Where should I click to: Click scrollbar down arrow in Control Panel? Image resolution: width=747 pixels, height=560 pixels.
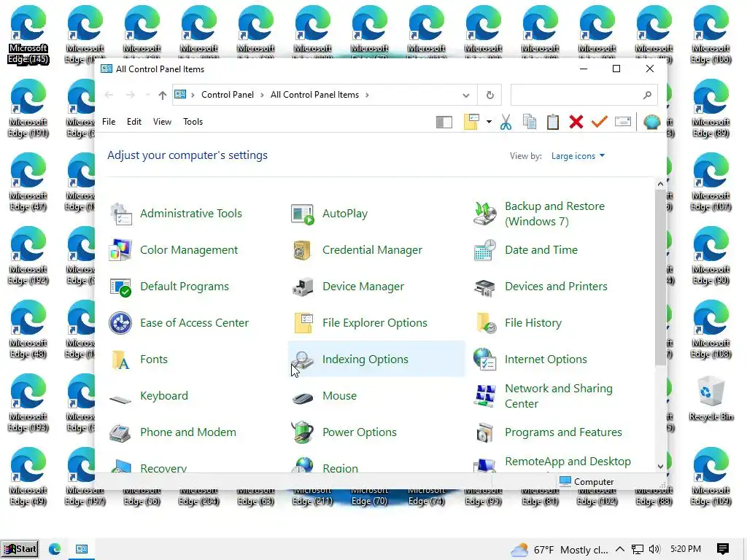click(660, 466)
